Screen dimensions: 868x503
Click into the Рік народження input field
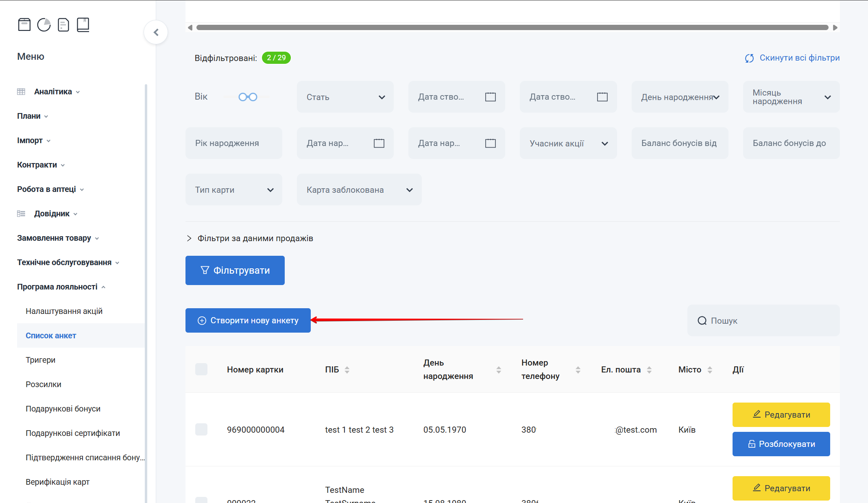point(233,143)
